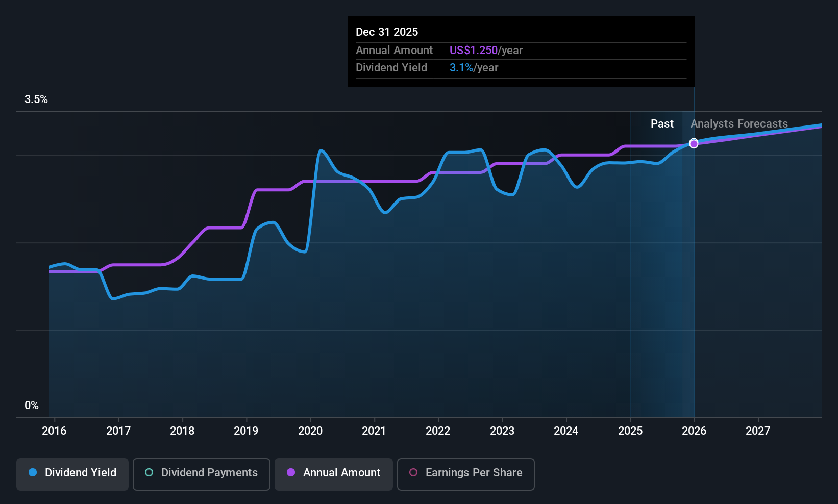Click the Dec 31 2025 tooltip date
Viewport: 838px width, 504px height.
[387, 32]
